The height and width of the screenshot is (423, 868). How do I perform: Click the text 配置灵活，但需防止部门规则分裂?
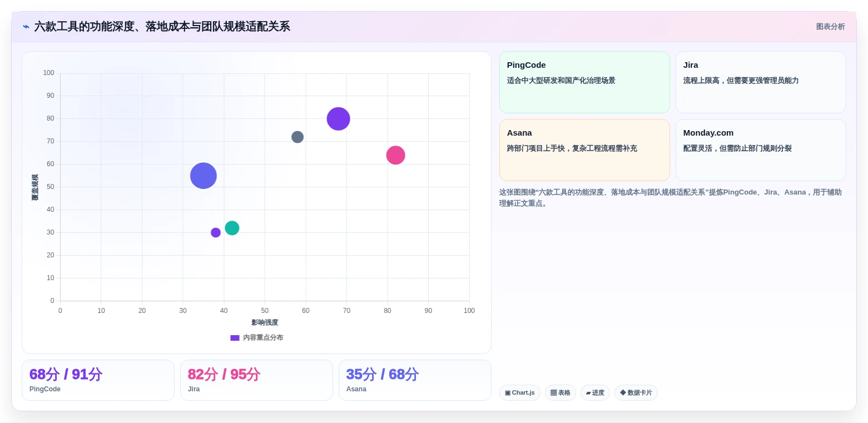[737, 148]
